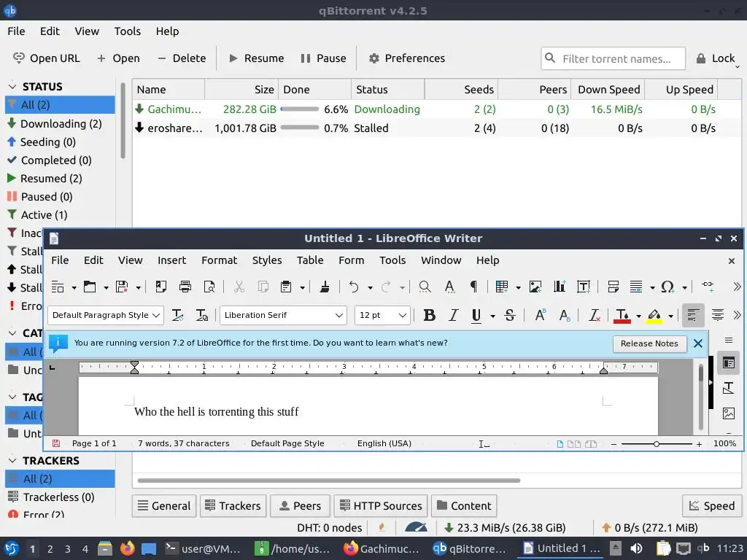
Task: Click Clone Formatting paintbrush icon
Action: pyautogui.click(x=325, y=287)
